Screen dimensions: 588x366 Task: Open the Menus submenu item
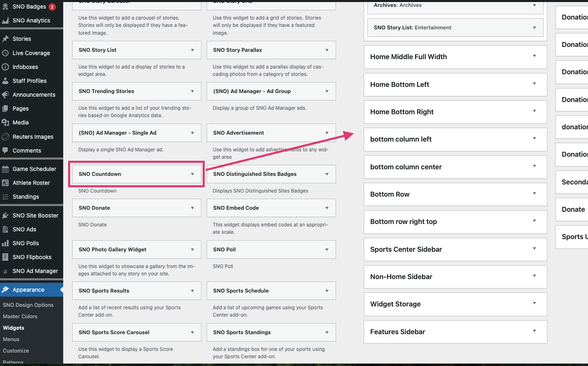[11, 339]
